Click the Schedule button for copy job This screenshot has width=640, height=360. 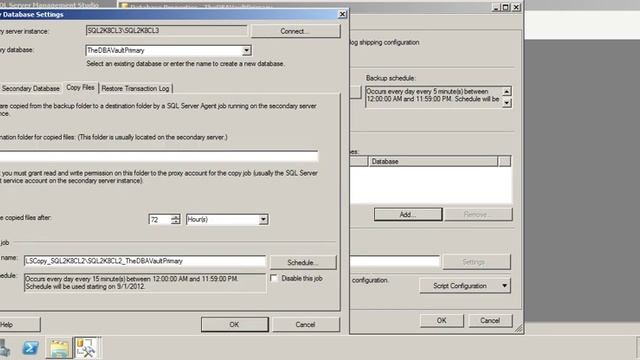303,262
